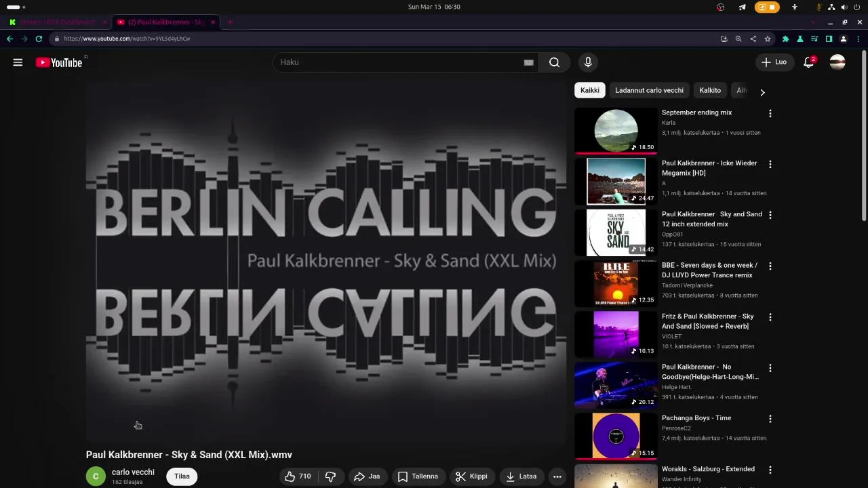Download the video with Lataa
This screenshot has height=488, width=868.
[x=521, y=476]
